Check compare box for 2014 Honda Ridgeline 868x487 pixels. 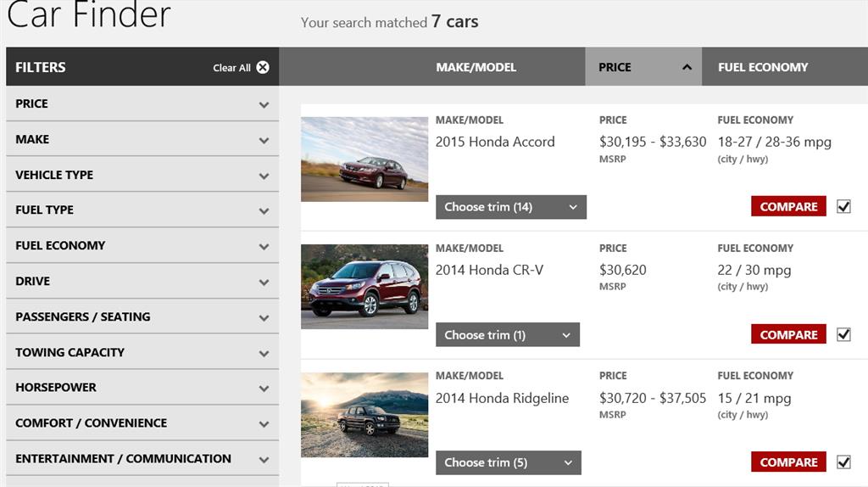pos(843,462)
